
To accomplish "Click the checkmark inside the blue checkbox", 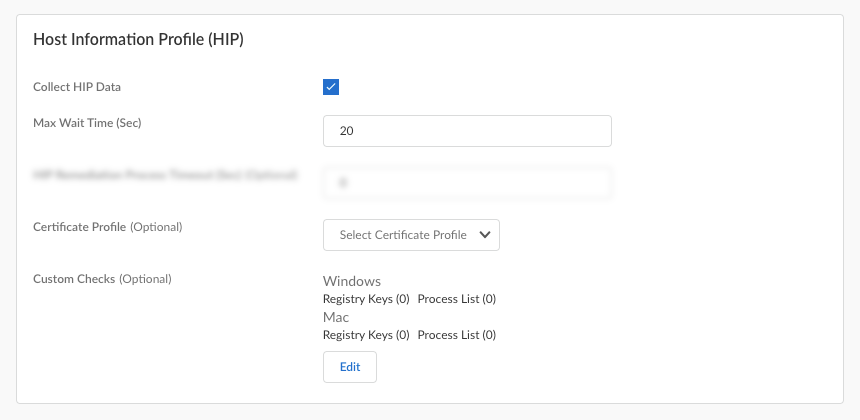I will coord(331,87).
